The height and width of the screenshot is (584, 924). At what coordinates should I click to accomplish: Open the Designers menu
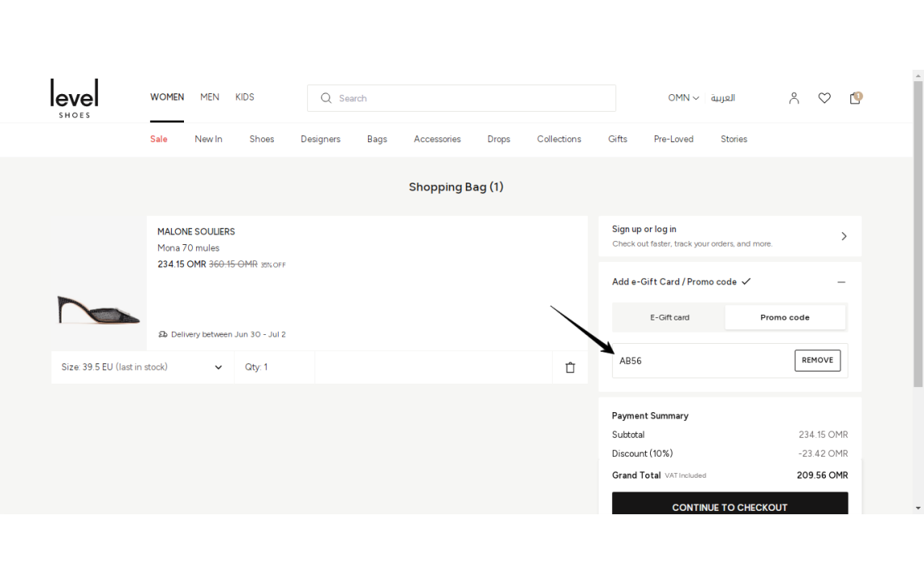321,140
